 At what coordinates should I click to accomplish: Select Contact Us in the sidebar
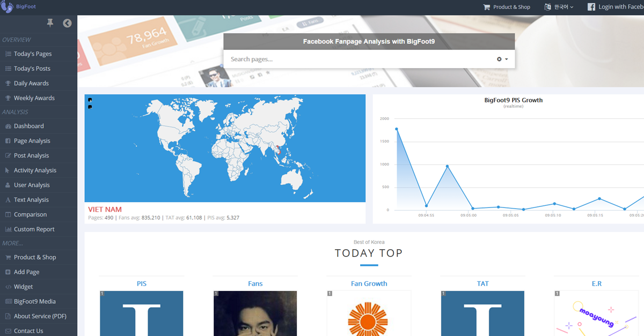point(39,331)
